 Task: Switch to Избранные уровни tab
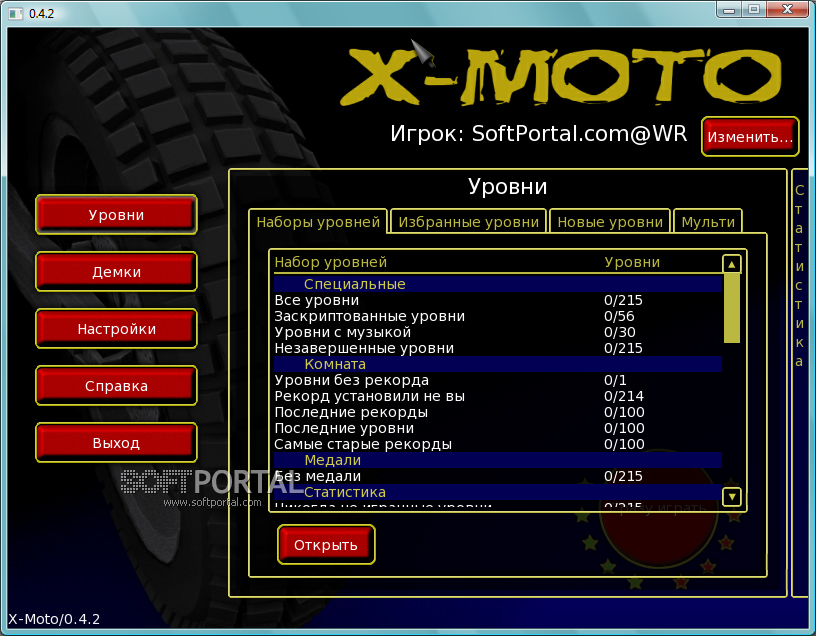tap(468, 222)
